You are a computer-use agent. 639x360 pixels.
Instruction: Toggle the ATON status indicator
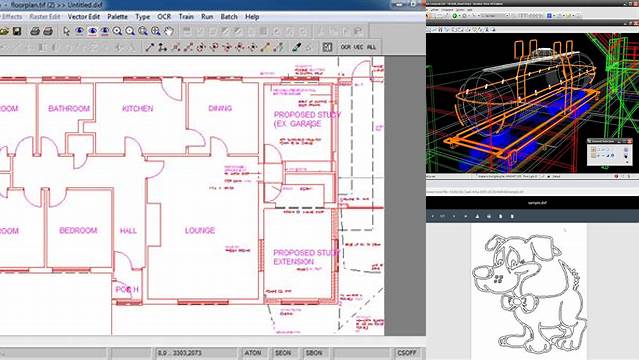(252, 353)
